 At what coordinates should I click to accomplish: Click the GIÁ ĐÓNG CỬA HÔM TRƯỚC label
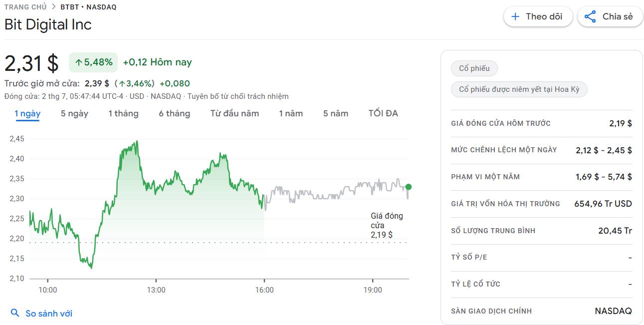501,123
